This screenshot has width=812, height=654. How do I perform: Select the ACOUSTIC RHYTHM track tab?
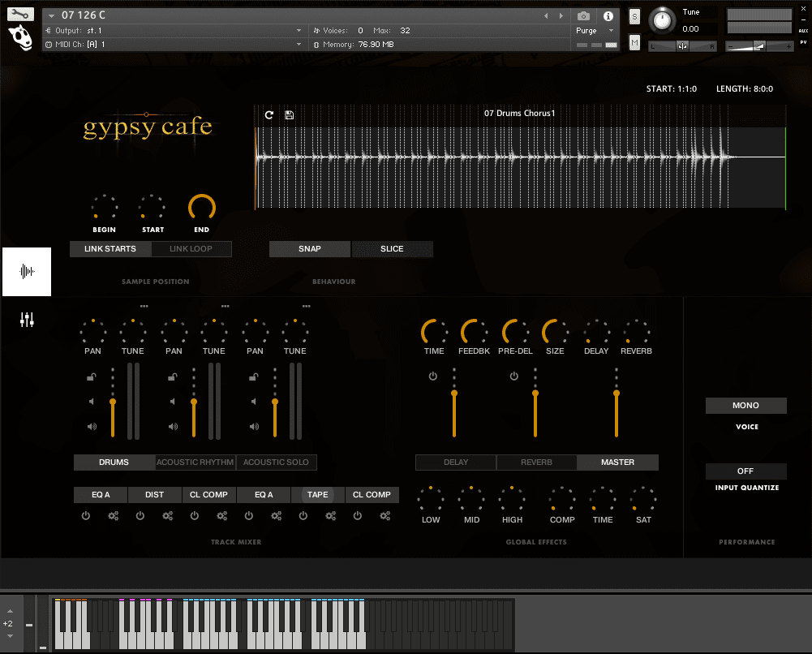pyautogui.click(x=195, y=463)
